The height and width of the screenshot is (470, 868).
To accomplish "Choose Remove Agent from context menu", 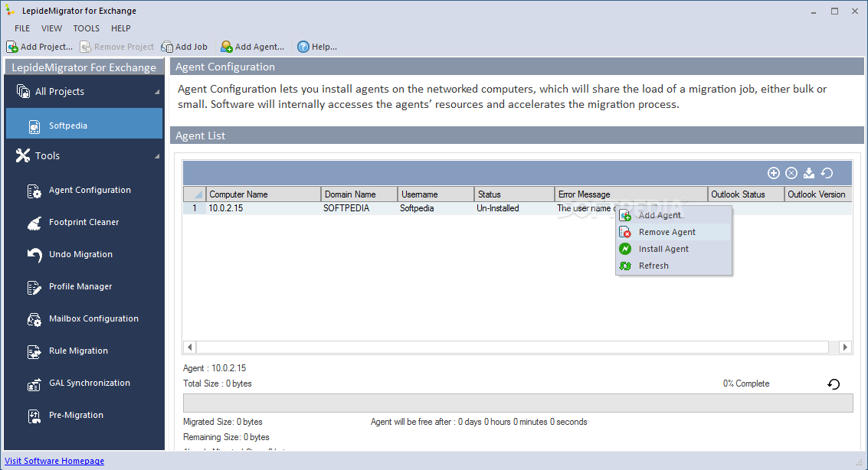I will tap(673, 232).
